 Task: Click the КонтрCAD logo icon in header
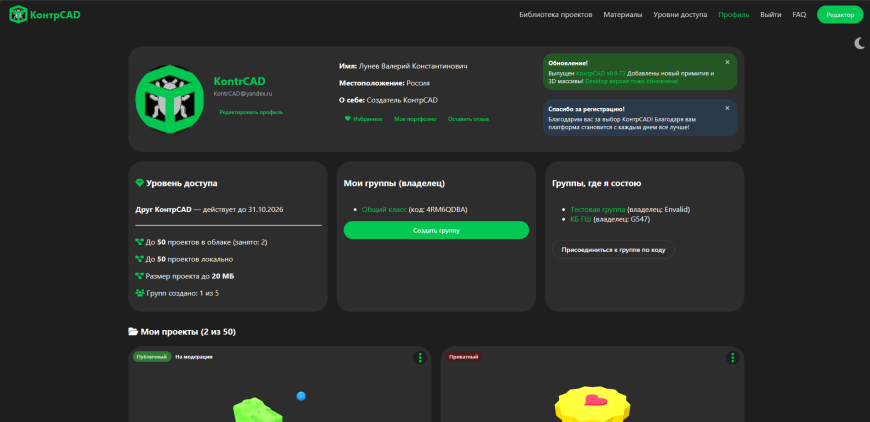[x=18, y=14]
